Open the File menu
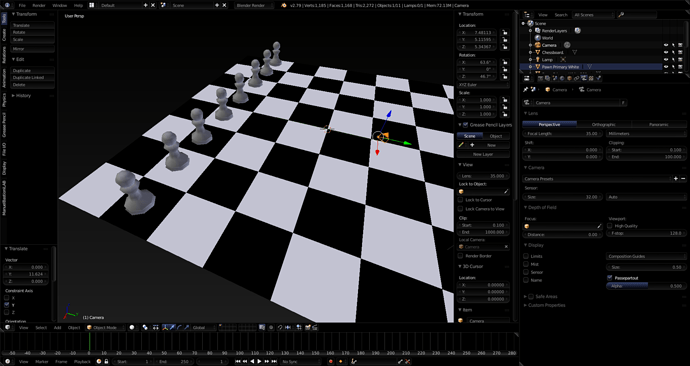Viewport: 690px width, 366px height. point(22,5)
